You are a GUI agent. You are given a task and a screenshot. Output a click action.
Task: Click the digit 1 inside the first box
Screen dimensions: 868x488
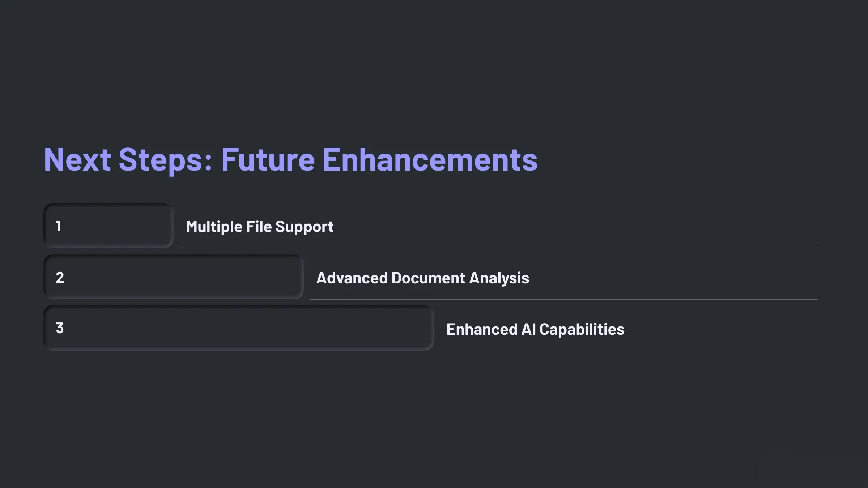tap(59, 226)
